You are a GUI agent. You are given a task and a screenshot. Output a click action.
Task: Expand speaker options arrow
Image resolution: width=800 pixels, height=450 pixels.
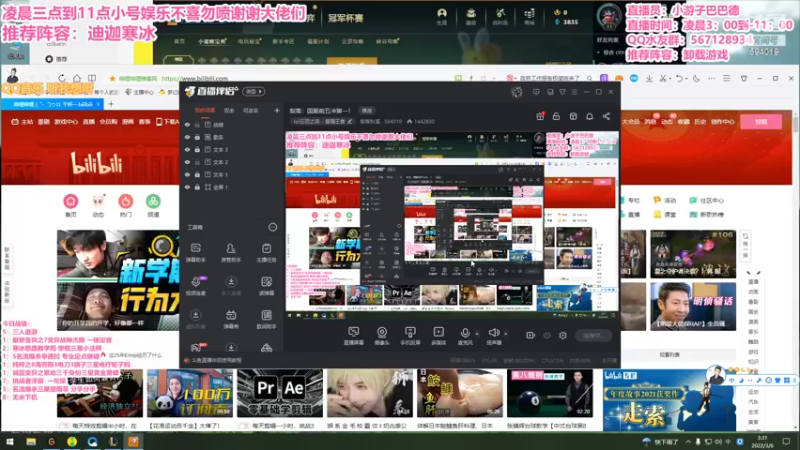pyautogui.click(x=506, y=334)
